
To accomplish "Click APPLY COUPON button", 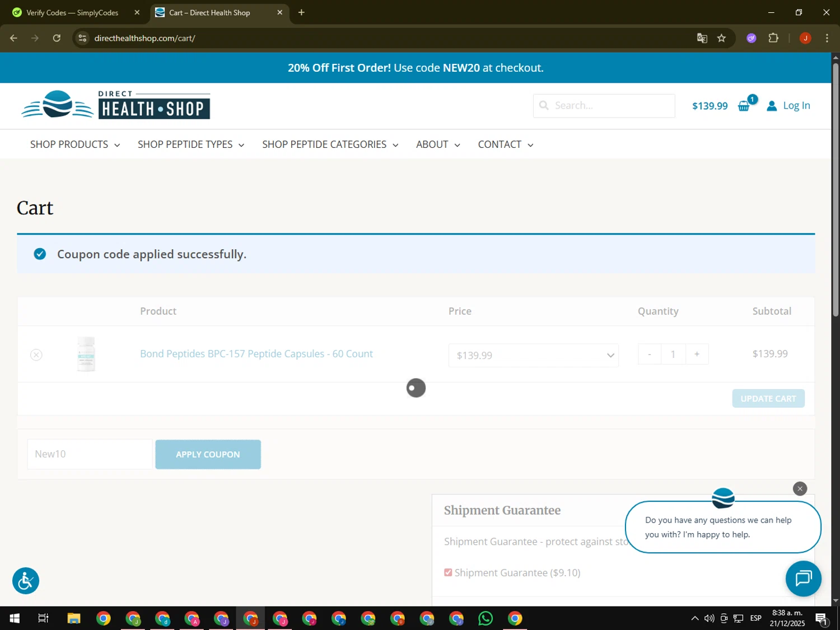I will point(208,454).
